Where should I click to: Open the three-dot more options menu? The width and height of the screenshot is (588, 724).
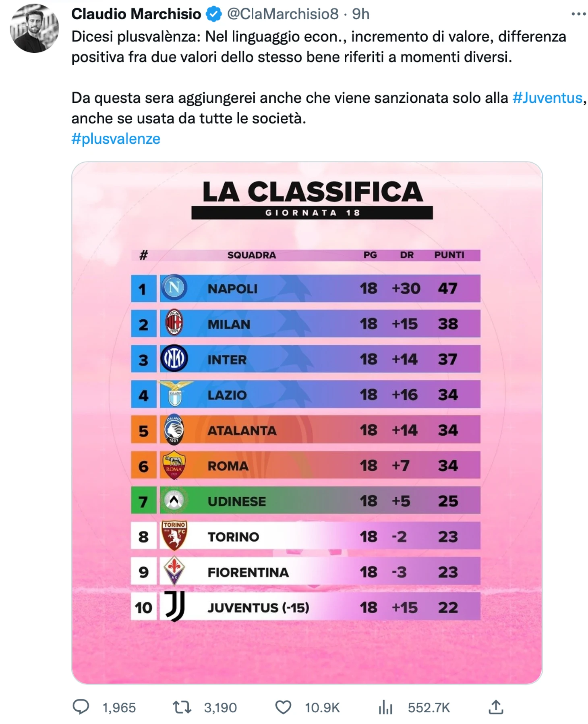pyautogui.click(x=578, y=14)
